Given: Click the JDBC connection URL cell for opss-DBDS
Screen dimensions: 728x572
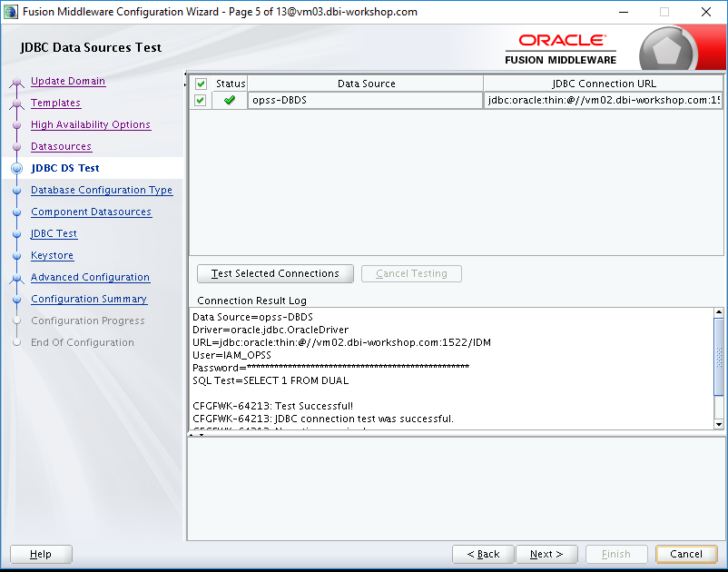Looking at the screenshot, I should coord(603,100).
